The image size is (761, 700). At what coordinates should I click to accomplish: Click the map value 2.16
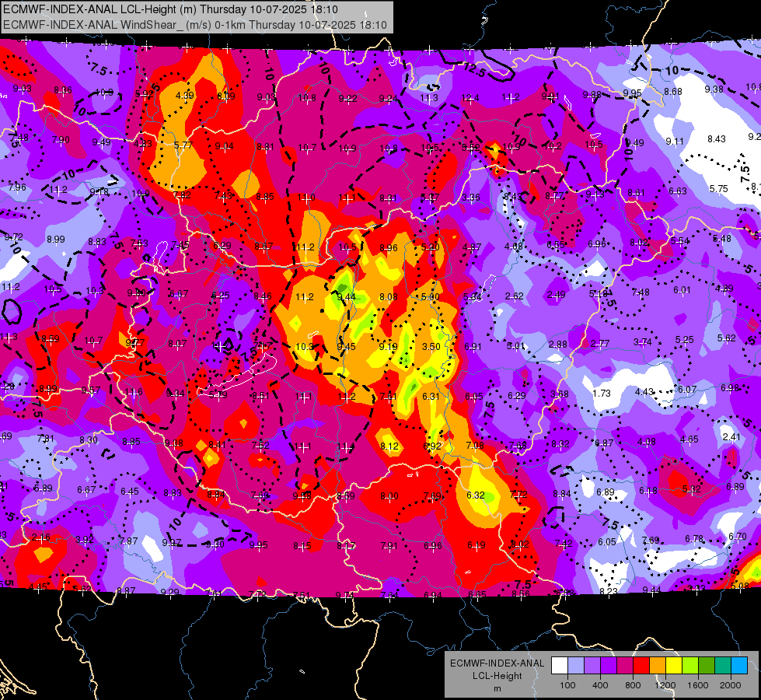coord(40,537)
